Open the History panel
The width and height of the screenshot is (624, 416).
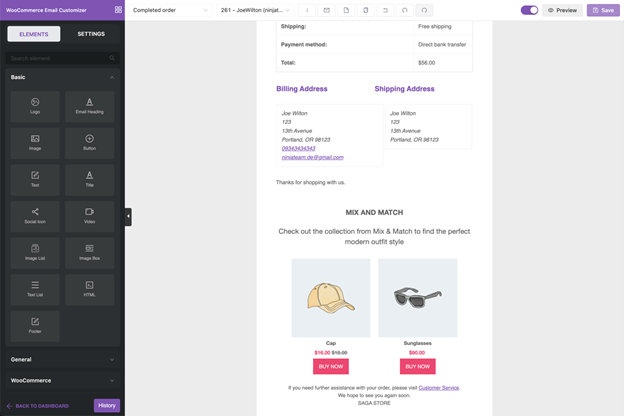tap(107, 405)
